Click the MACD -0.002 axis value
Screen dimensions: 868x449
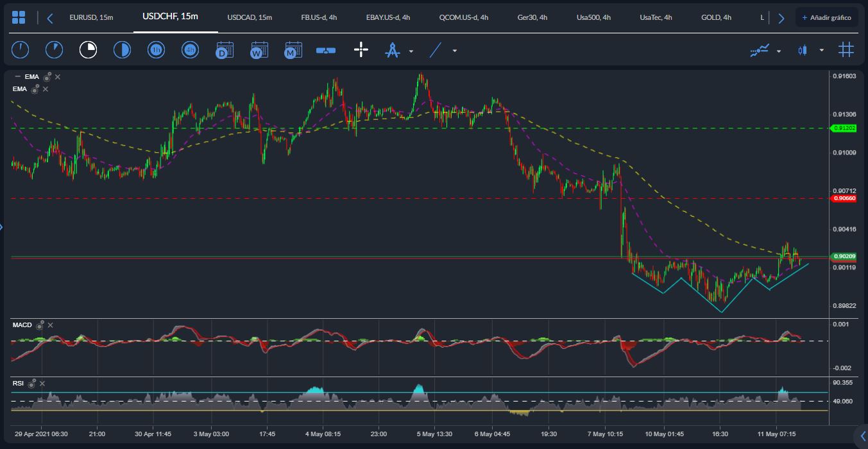click(842, 368)
